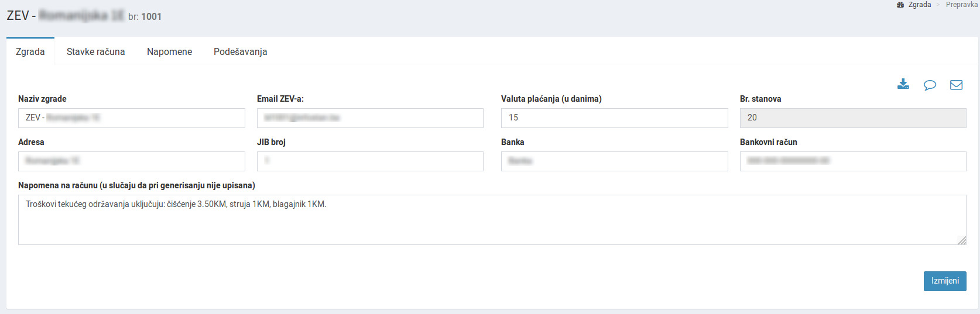The width and height of the screenshot is (980, 314).
Task: Click into the Email ZEV-a field
Action: 370,118
